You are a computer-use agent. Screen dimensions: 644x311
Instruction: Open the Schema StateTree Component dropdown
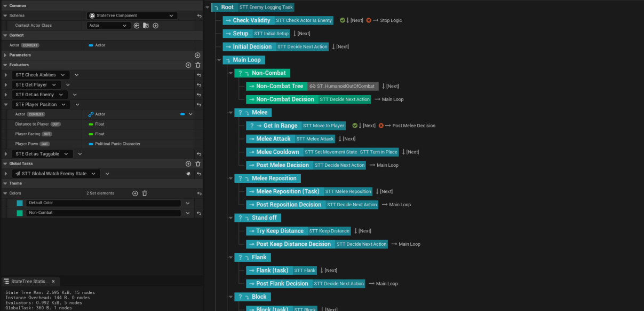click(132, 15)
